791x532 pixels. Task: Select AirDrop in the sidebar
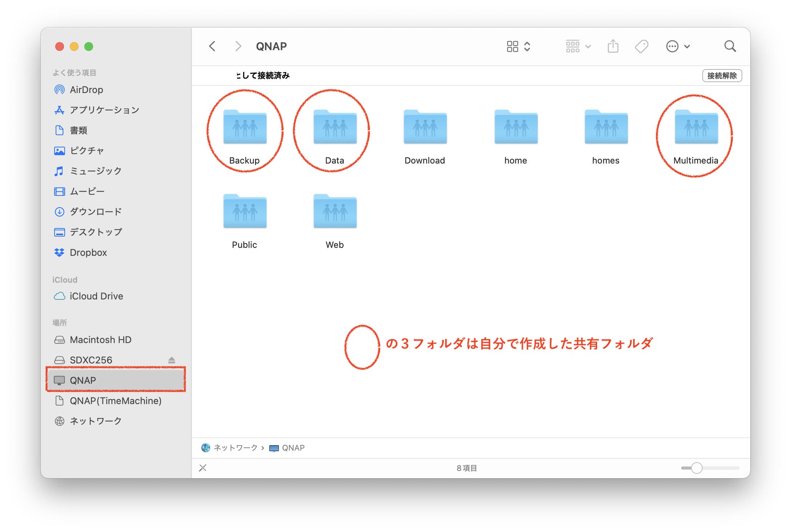tap(86, 90)
